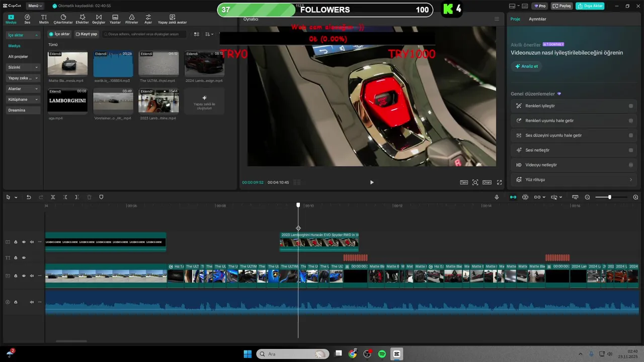Toggle Renkleri iyileştir checkbox

pyautogui.click(x=630, y=106)
